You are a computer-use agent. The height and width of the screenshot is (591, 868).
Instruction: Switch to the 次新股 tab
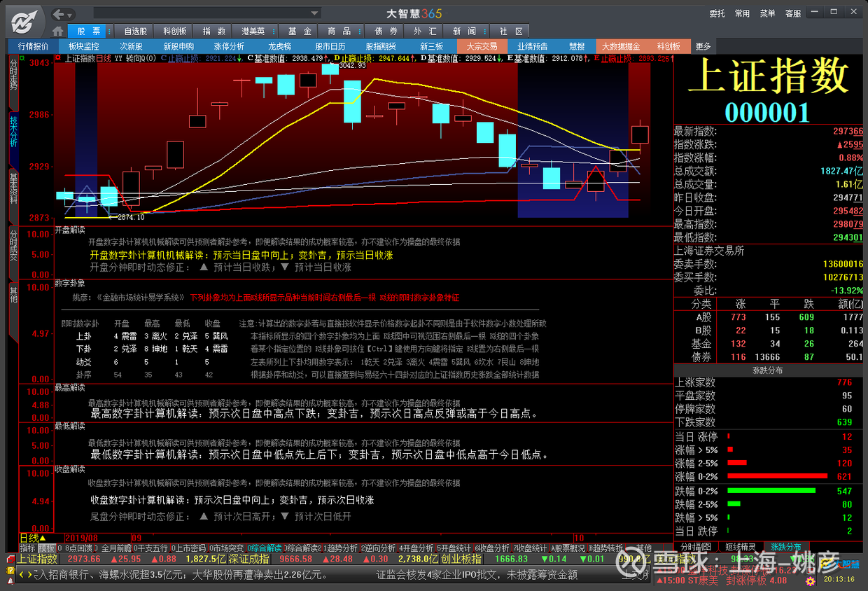point(131,46)
